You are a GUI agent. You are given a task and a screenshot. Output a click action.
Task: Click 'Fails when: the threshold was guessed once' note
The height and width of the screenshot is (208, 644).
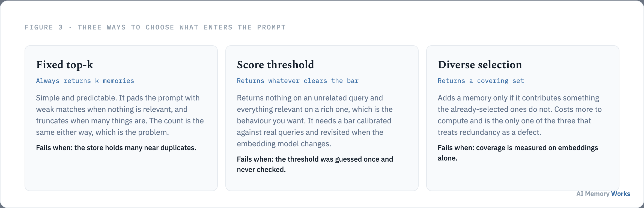pyautogui.click(x=315, y=164)
